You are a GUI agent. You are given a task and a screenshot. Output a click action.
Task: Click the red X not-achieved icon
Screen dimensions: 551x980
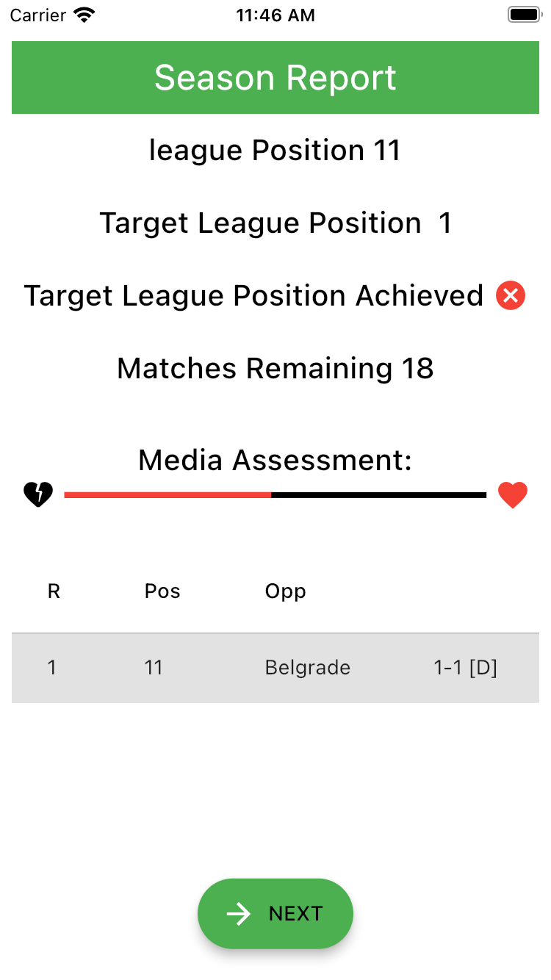click(511, 296)
